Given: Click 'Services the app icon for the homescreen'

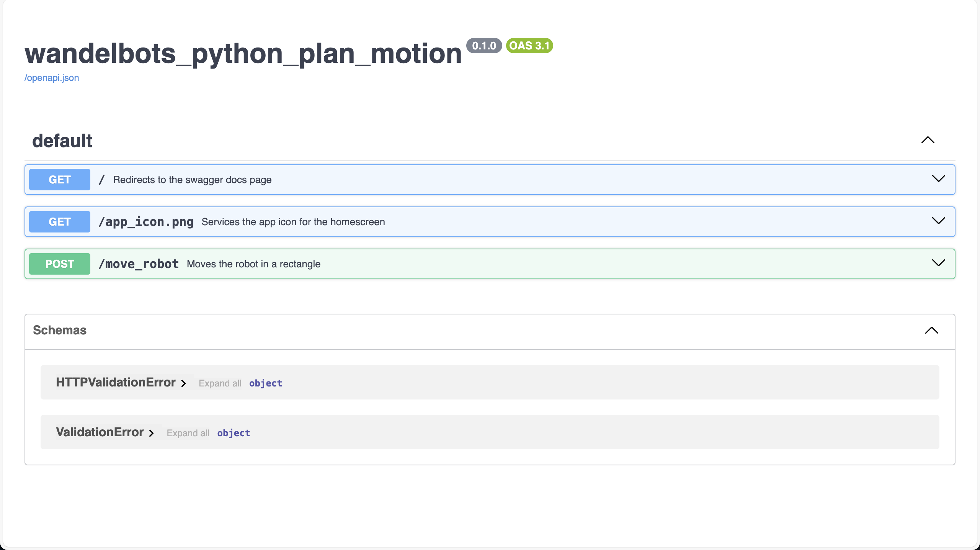Looking at the screenshot, I should click(293, 222).
